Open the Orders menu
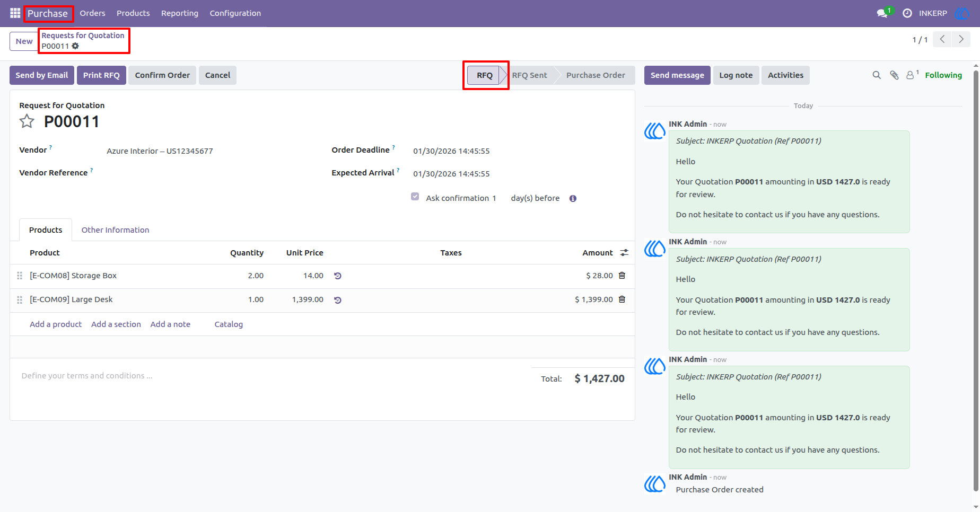This screenshot has width=980, height=512. (92, 13)
